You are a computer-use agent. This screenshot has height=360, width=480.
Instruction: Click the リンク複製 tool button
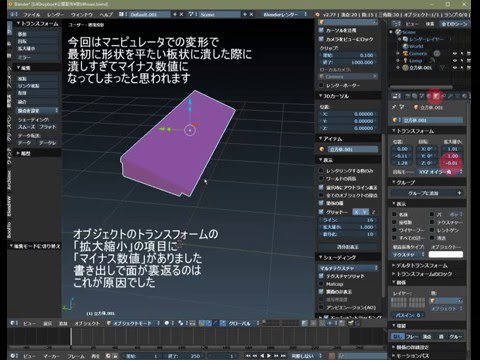pos(38,86)
